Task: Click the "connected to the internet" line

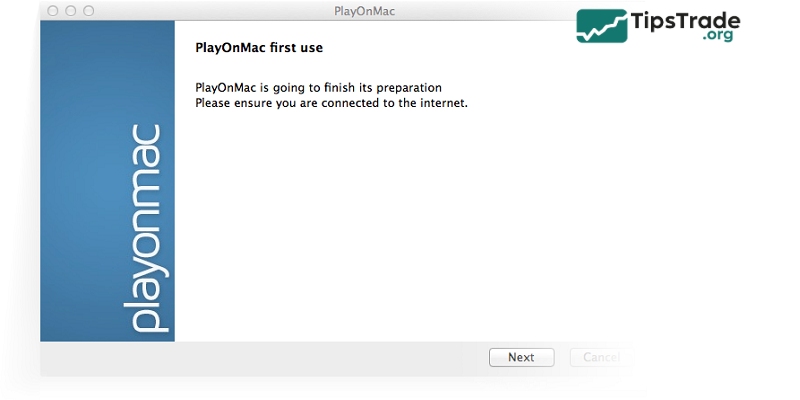Action: (331, 102)
